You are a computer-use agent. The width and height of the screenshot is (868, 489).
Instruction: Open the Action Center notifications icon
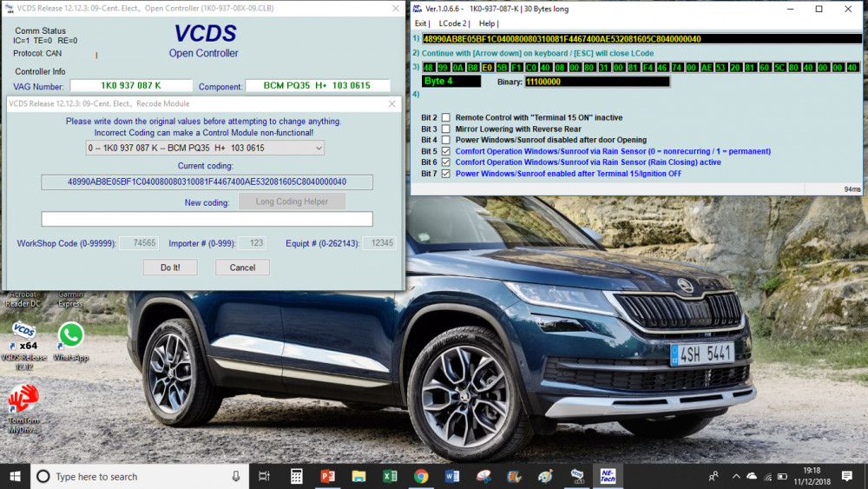(x=847, y=476)
